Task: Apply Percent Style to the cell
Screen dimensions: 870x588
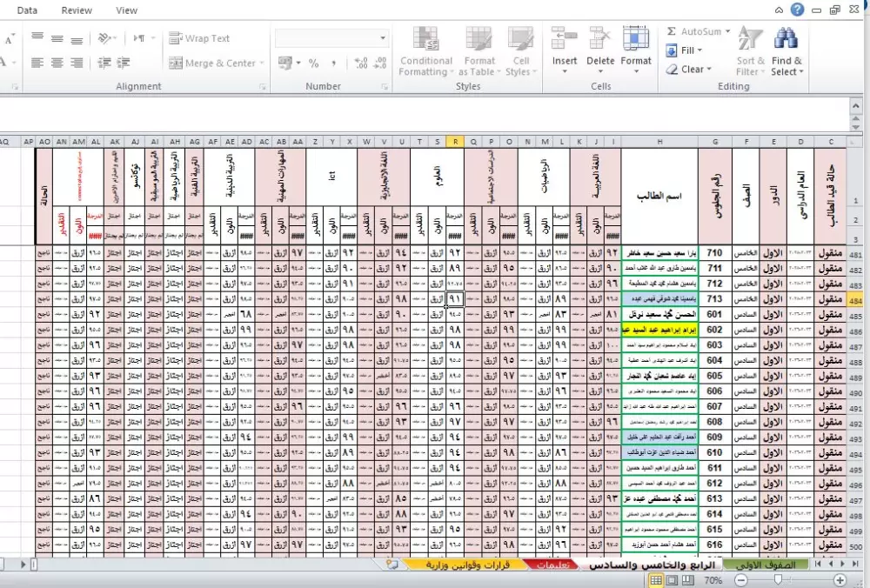Action: (313, 63)
